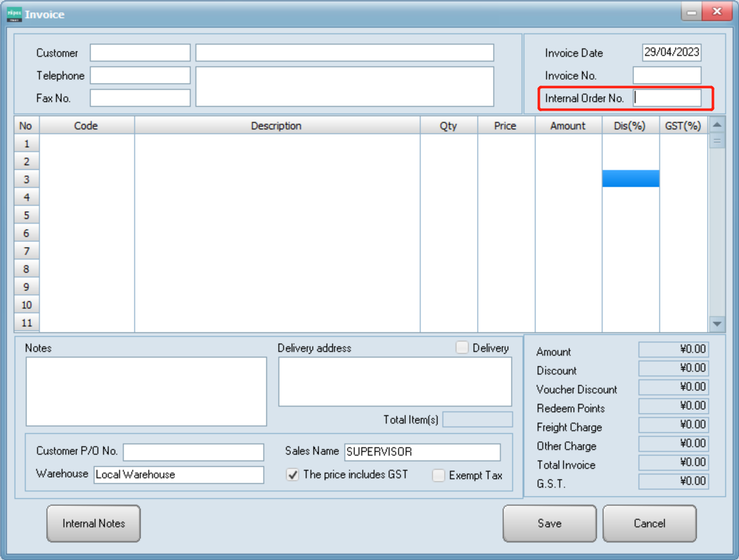This screenshot has height=560, width=739.
Task: Click the grid scrollbar up arrow
Action: coord(716,126)
